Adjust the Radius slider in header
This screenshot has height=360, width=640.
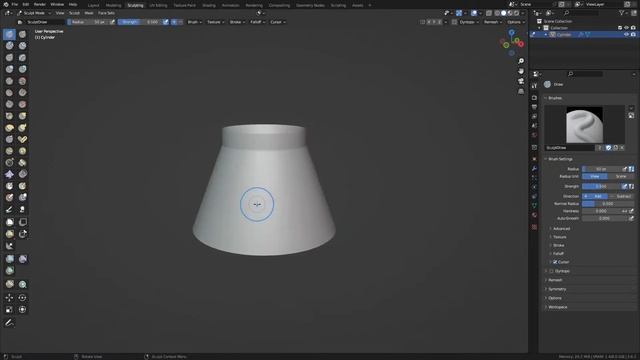pos(89,22)
